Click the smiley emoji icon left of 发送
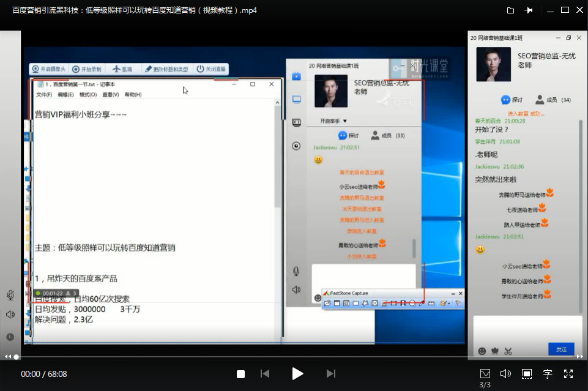This screenshot has width=588, height=391. coord(482,351)
